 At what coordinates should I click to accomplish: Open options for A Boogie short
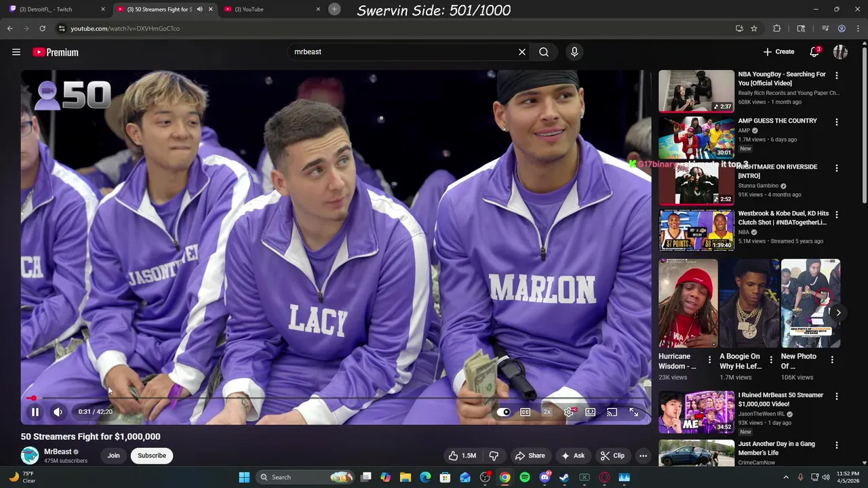tap(770, 360)
